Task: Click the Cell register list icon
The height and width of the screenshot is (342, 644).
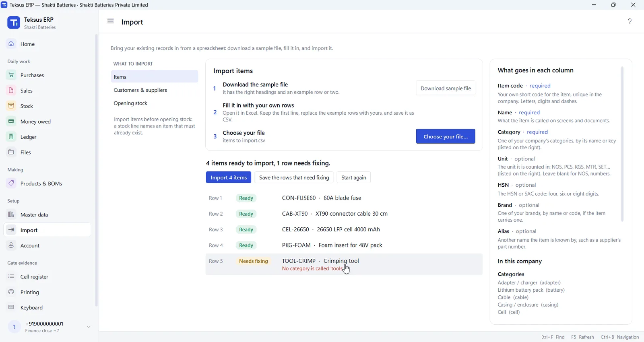Action: tap(11, 276)
